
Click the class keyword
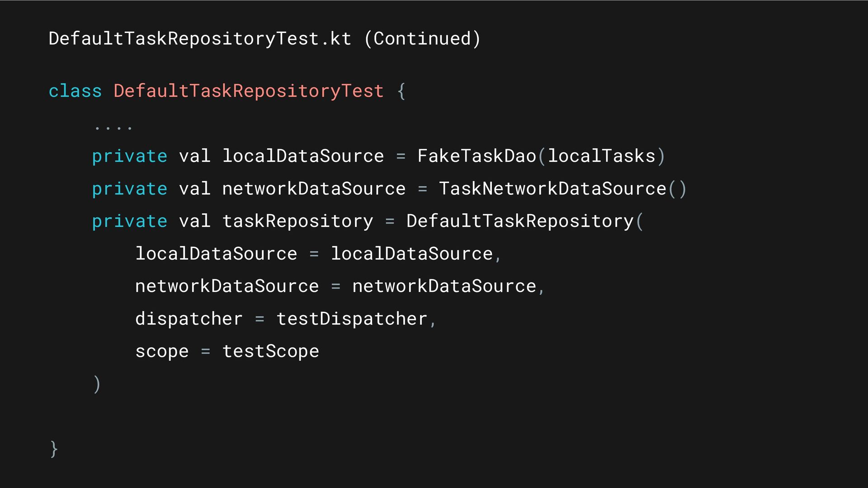click(75, 91)
